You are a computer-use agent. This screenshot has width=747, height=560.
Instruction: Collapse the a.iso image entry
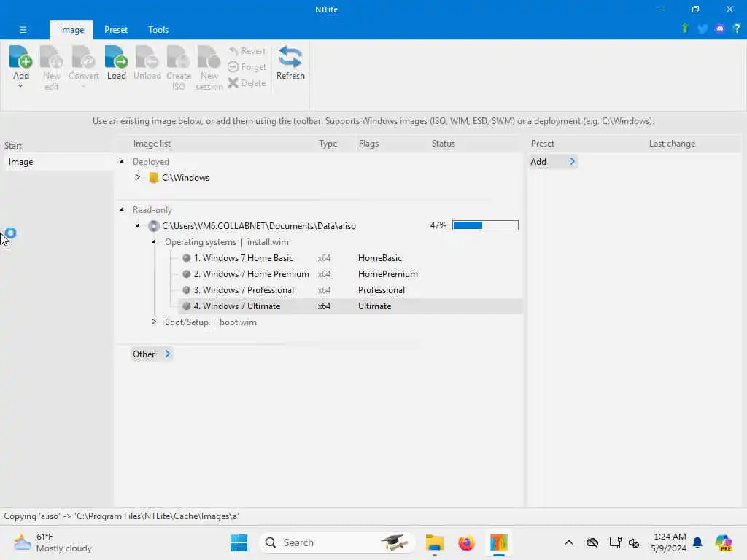tap(138, 225)
